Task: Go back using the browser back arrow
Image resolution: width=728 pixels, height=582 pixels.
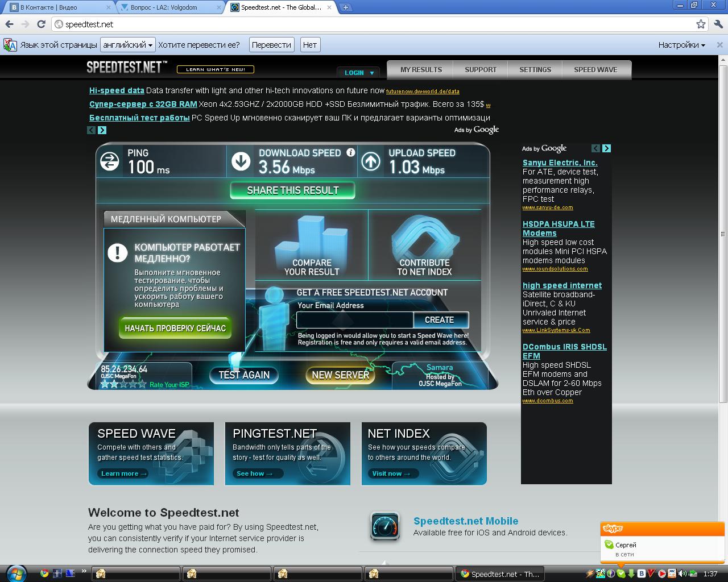Action: [x=9, y=24]
